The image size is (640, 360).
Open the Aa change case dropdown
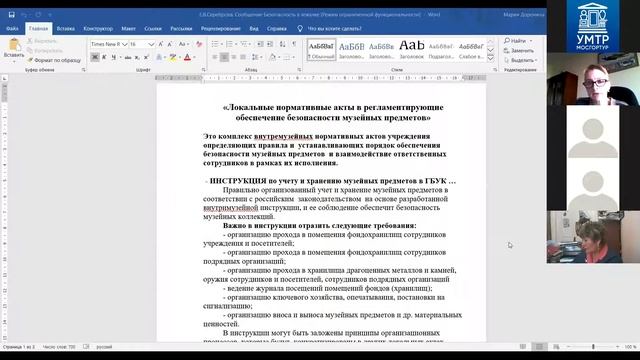pos(183,44)
